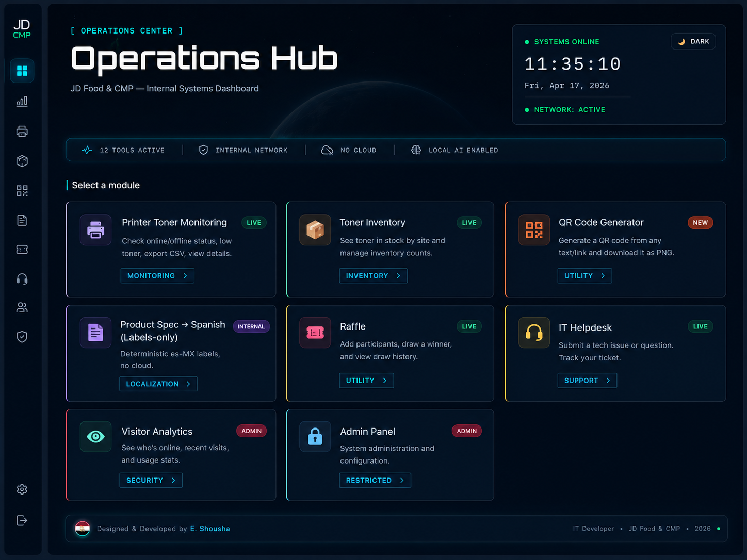Click the Operations Hub heading

pos(204,59)
